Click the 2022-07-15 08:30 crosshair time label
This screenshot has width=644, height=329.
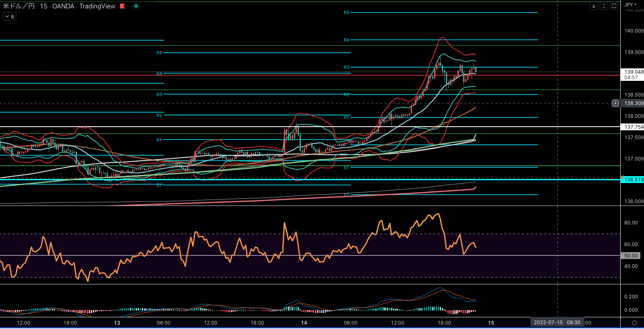[x=557, y=323]
